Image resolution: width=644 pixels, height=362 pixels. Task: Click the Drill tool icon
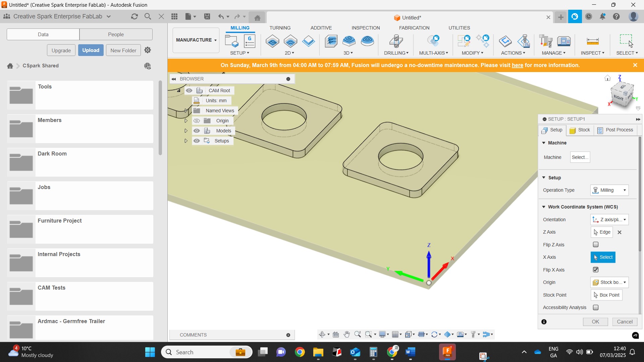(x=396, y=41)
